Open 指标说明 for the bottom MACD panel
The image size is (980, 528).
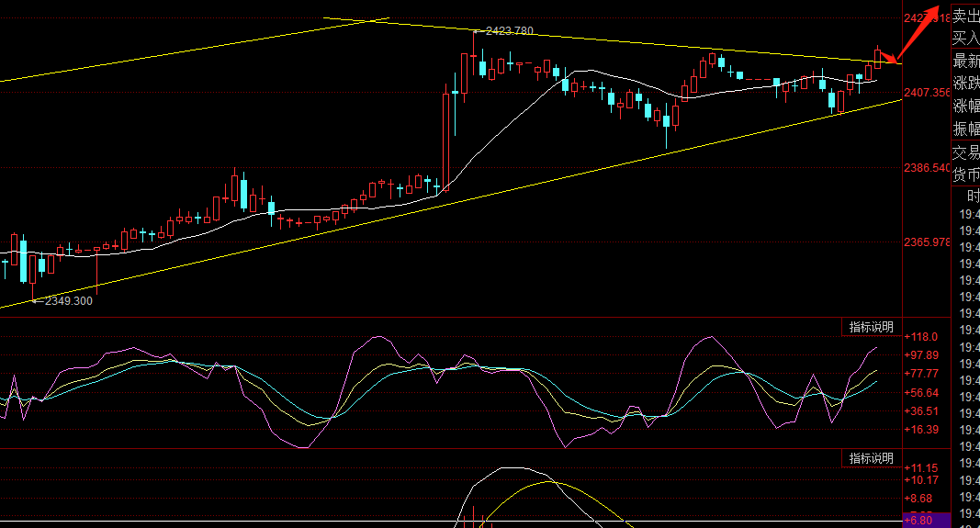[872, 458]
